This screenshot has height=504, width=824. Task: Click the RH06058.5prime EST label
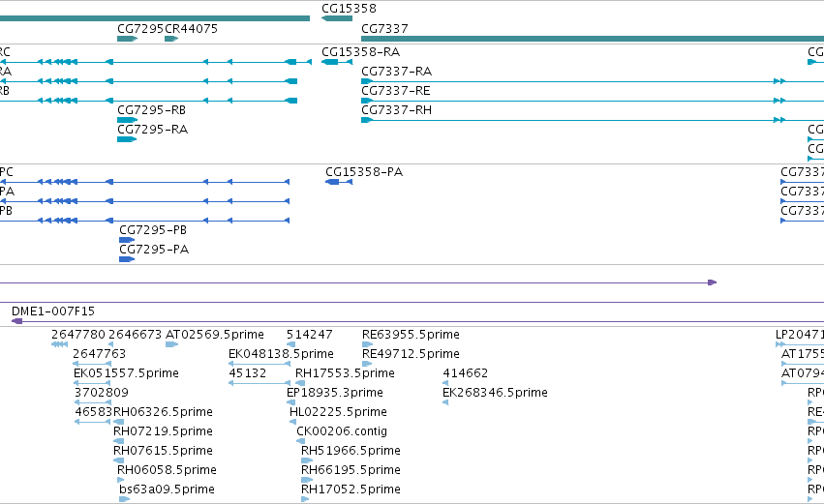[x=167, y=470]
